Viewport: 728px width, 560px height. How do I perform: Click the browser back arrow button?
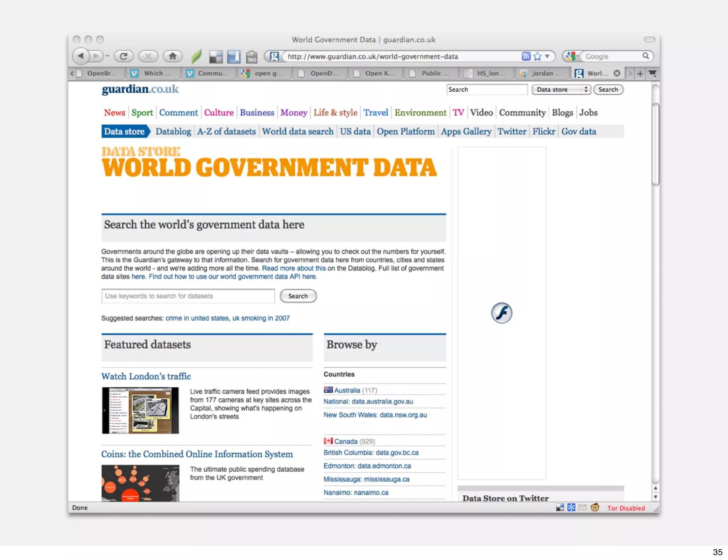pyautogui.click(x=81, y=56)
